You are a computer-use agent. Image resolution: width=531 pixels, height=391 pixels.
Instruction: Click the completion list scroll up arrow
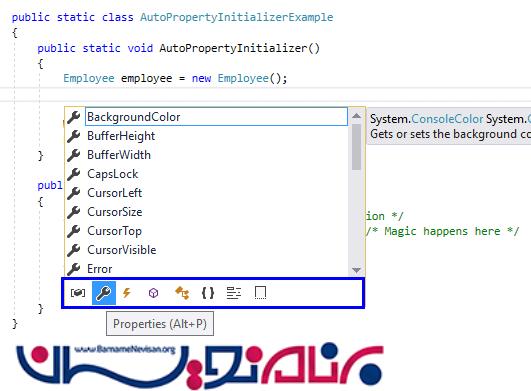356,116
